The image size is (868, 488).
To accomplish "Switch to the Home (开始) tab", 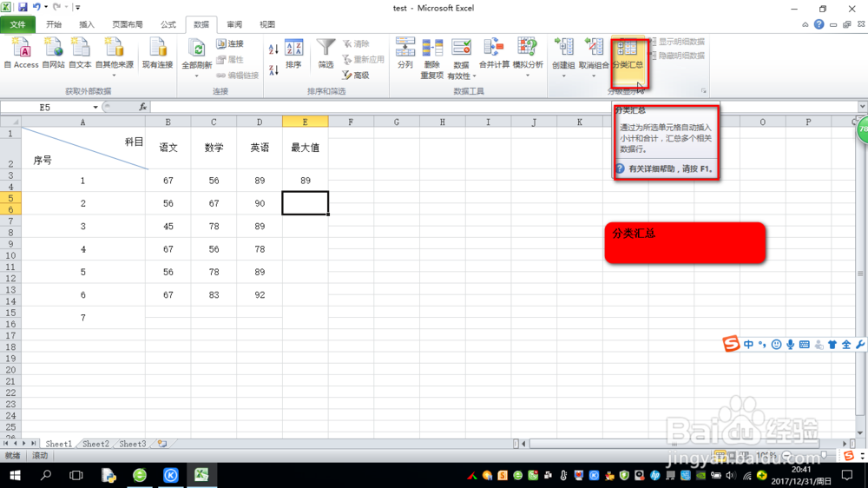I will 54,24.
